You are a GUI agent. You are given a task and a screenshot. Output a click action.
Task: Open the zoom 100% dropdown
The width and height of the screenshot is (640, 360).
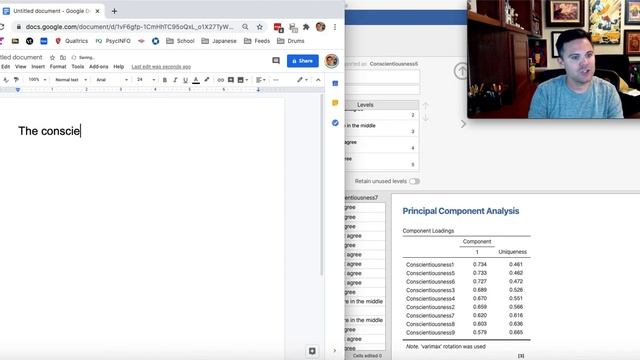[37, 80]
